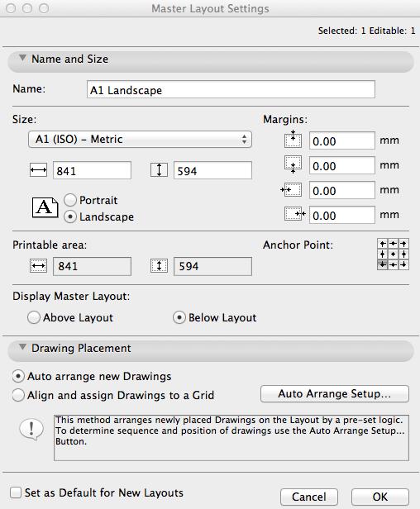Click the left margin icon

(x=291, y=189)
